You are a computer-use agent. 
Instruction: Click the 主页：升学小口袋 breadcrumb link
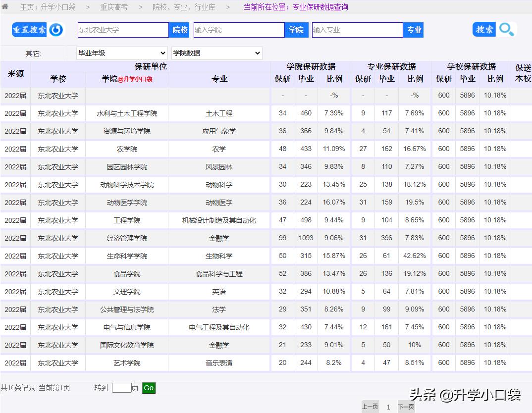[x=48, y=7]
